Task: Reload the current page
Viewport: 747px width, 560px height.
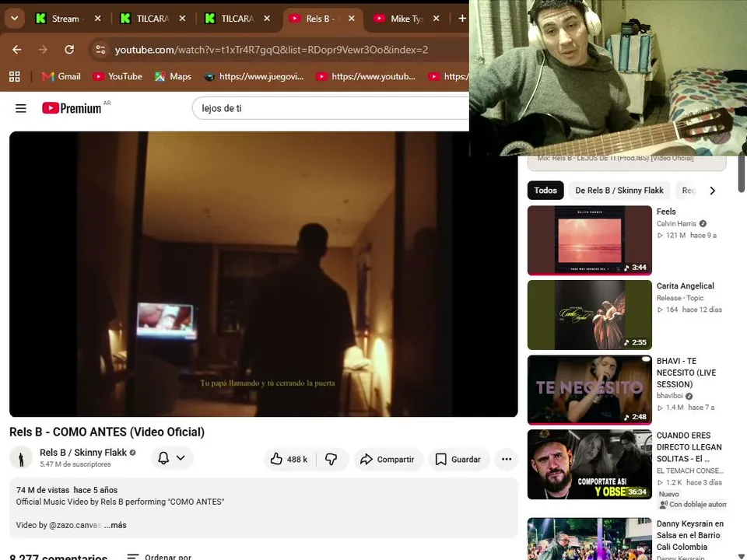Action: click(x=69, y=50)
